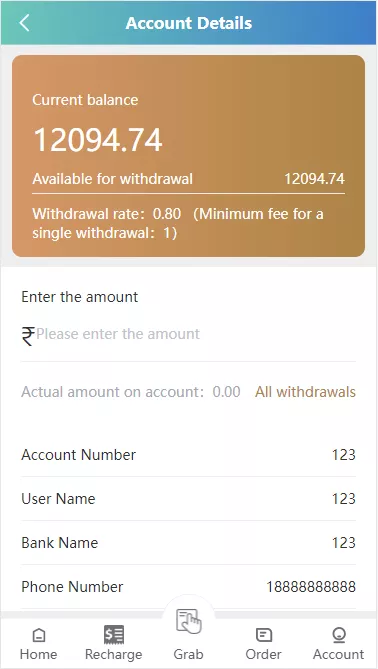Image resolution: width=378 pixels, height=669 pixels.
Task: Open the Account profile icon
Action: coord(339,635)
